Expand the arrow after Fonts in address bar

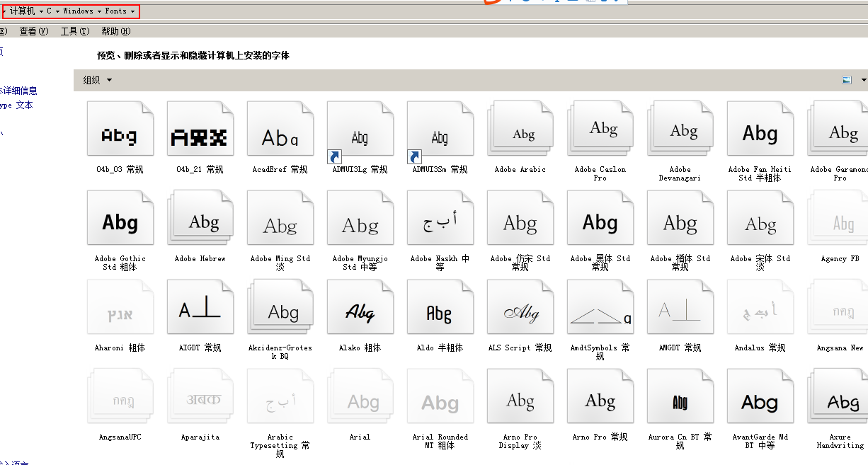133,11
